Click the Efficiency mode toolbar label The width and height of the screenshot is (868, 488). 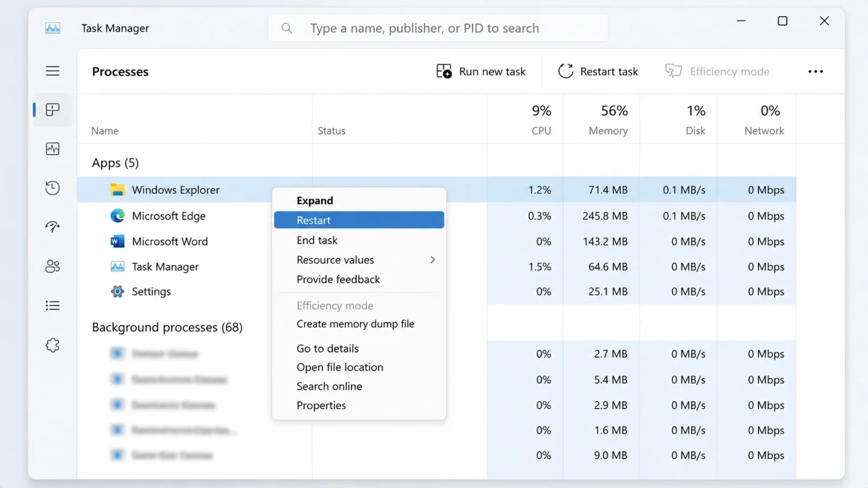[x=729, y=71]
